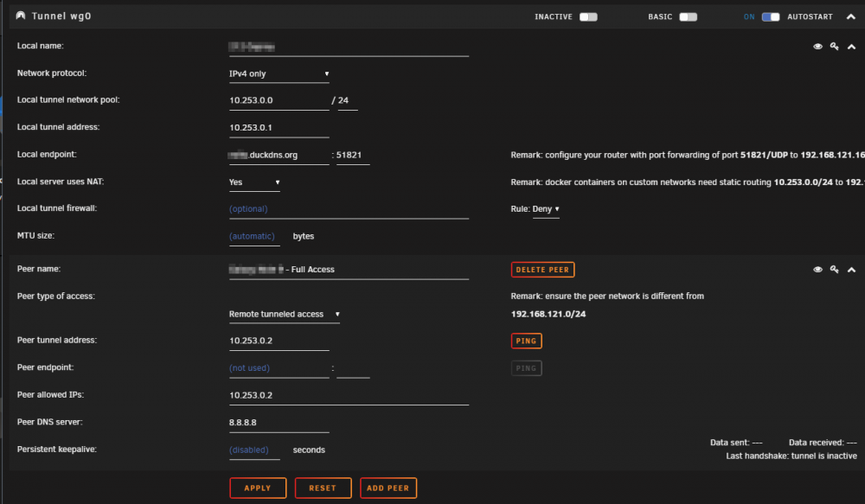Click the Peer tunnel address field 10.253.0.2

click(279, 341)
